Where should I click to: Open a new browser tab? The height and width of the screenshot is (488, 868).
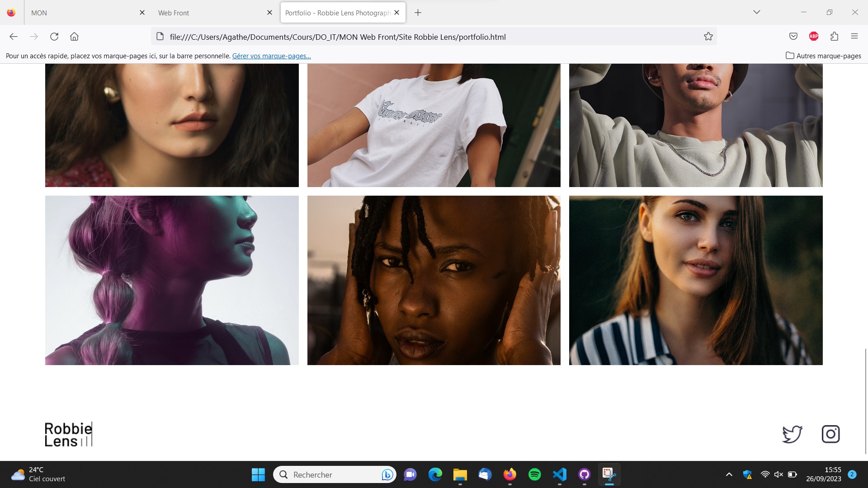pyautogui.click(x=418, y=13)
